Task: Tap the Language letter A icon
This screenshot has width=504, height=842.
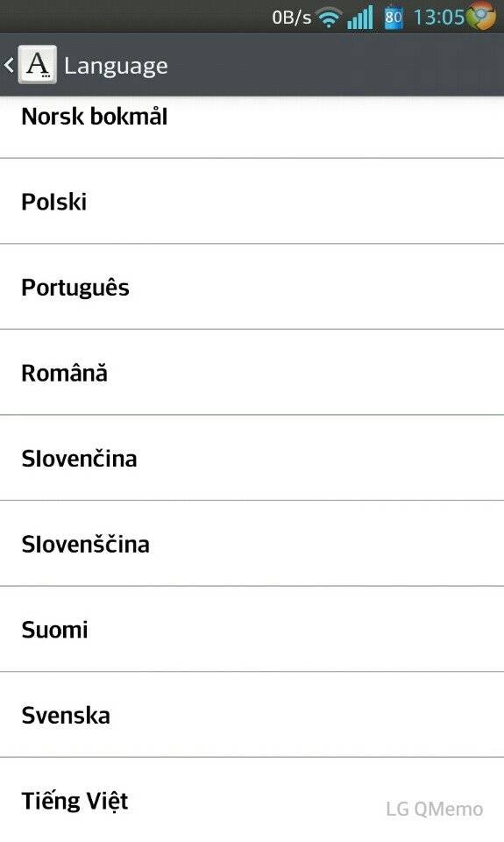Action: point(37,65)
